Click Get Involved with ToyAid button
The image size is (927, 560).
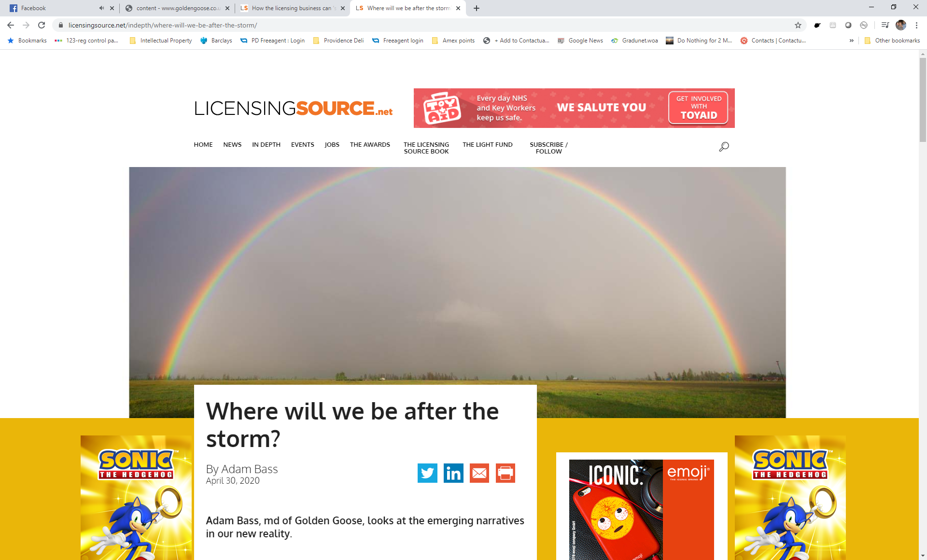pyautogui.click(x=699, y=108)
